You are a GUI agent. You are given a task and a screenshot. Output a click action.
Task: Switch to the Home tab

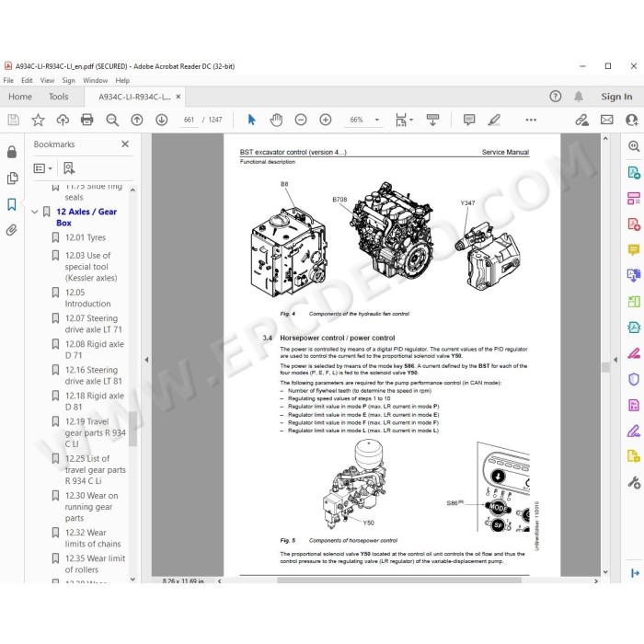click(x=20, y=97)
